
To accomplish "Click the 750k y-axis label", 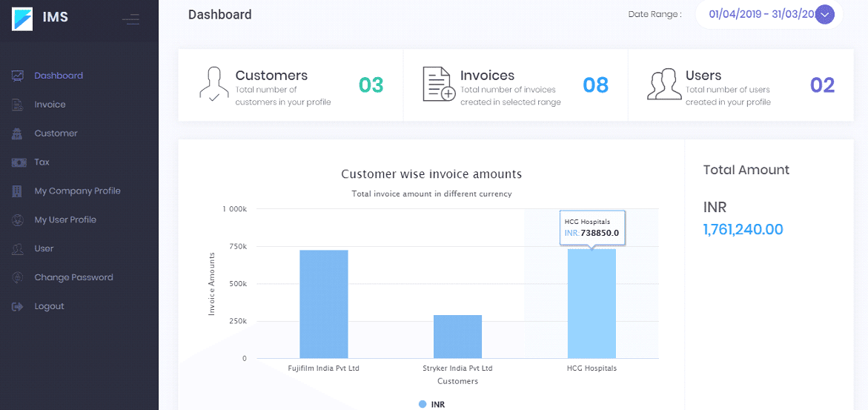I will [237, 247].
